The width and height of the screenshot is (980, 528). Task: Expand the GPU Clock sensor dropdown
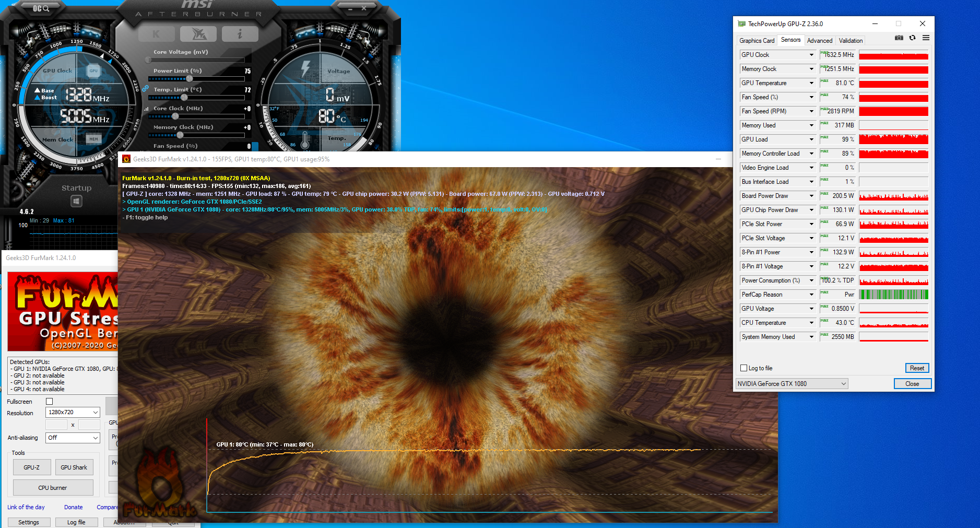point(811,55)
